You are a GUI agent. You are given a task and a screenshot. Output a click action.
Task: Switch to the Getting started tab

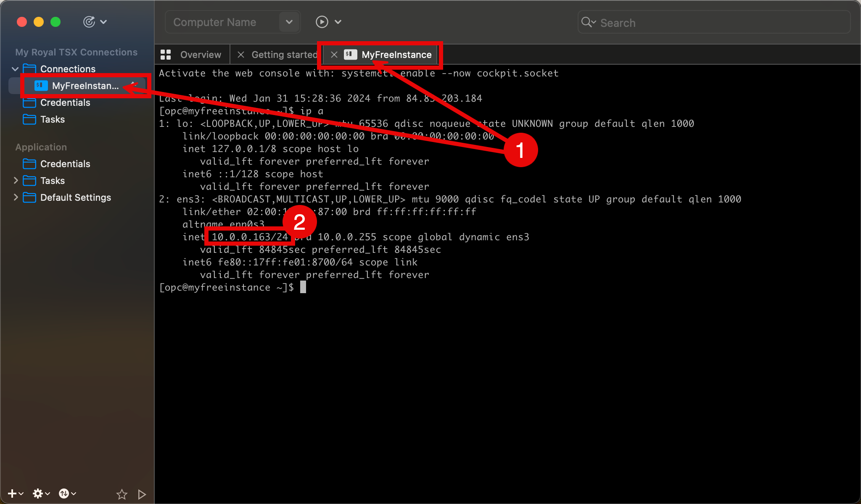(284, 55)
